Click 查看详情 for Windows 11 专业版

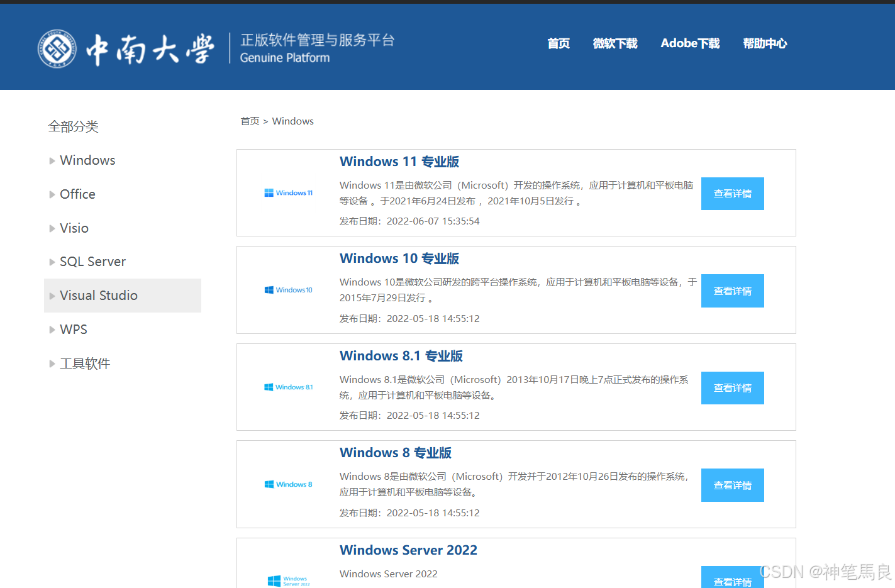coord(733,194)
